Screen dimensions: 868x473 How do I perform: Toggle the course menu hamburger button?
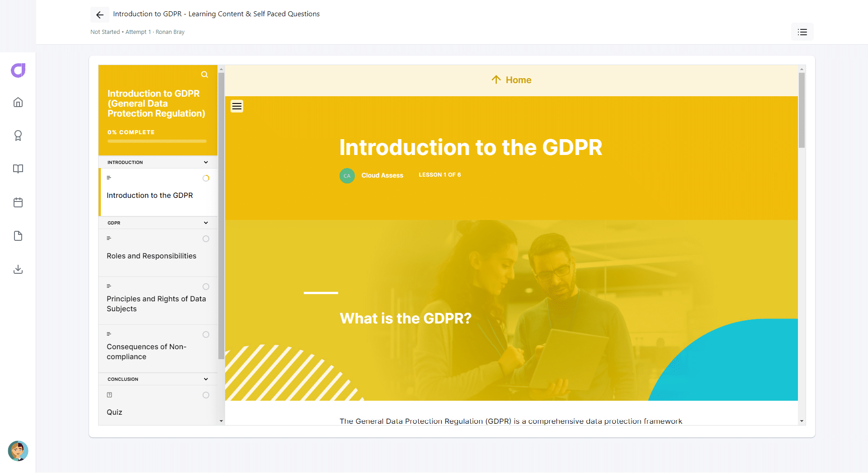tap(237, 106)
